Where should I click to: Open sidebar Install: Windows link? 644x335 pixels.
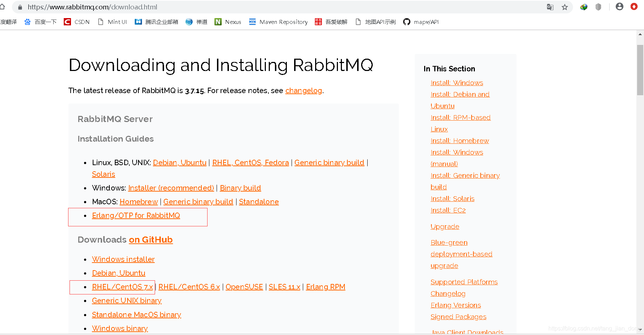457,83
